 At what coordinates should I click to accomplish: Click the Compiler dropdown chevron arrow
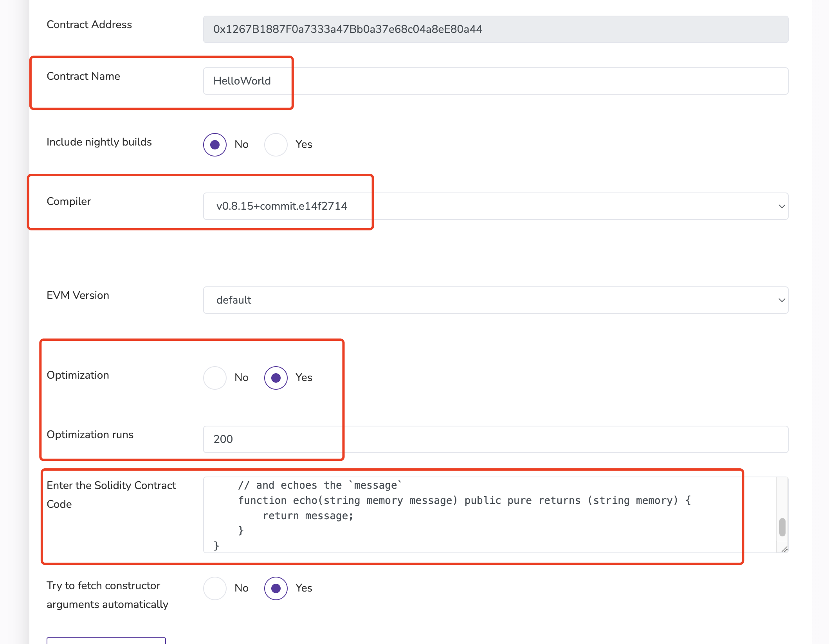point(782,206)
